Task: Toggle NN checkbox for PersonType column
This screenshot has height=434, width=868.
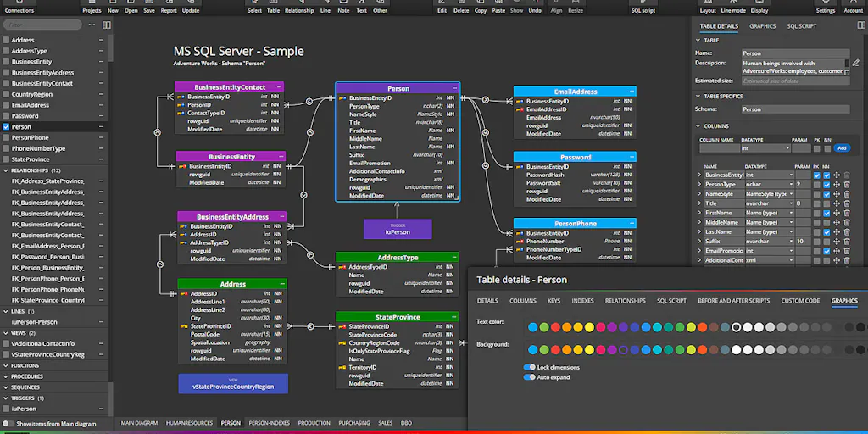Action: tap(826, 184)
